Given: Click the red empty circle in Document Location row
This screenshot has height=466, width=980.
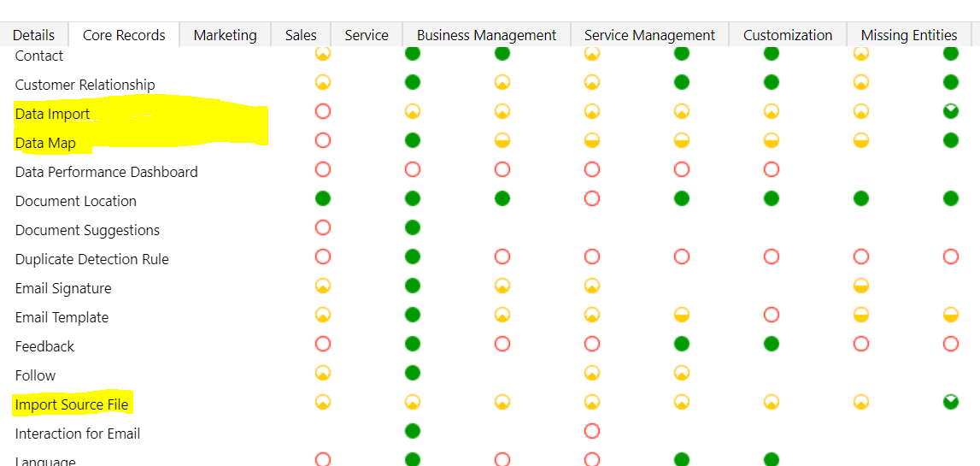Looking at the screenshot, I should 592,198.
